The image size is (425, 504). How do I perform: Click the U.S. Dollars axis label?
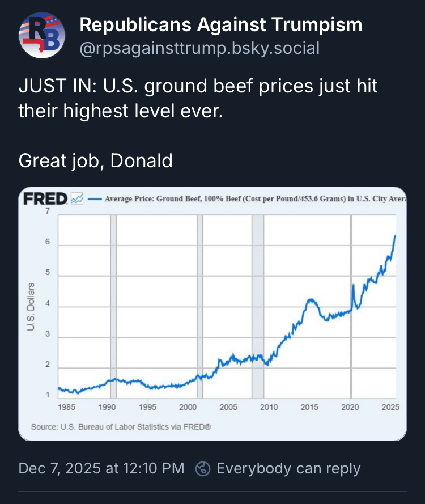coord(31,306)
